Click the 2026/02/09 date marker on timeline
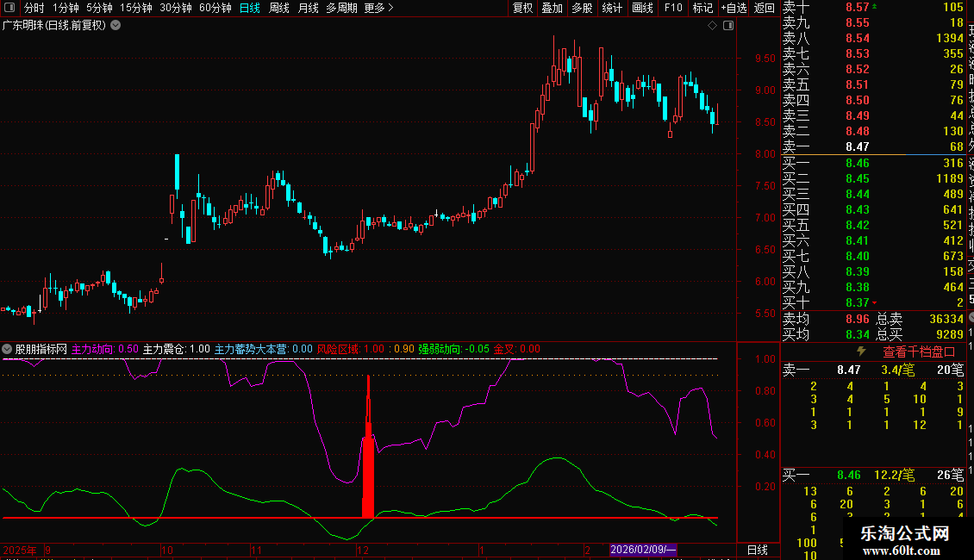 coord(643,550)
